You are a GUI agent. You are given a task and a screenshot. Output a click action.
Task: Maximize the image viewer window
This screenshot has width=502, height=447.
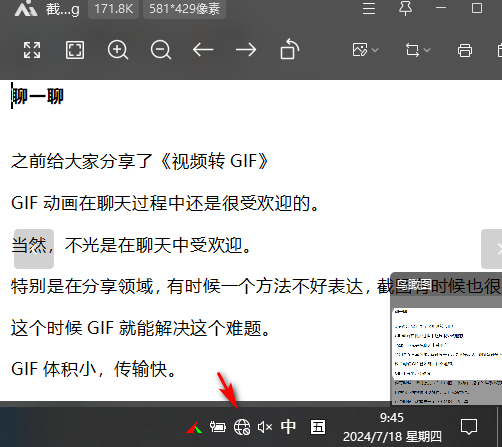tap(477, 8)
